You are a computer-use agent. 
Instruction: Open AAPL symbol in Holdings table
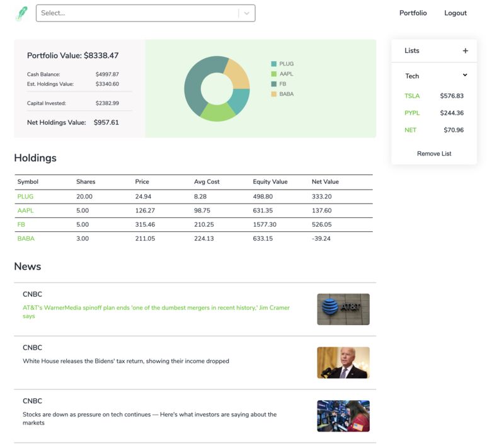pyautogui.click(x=25, y=210)
